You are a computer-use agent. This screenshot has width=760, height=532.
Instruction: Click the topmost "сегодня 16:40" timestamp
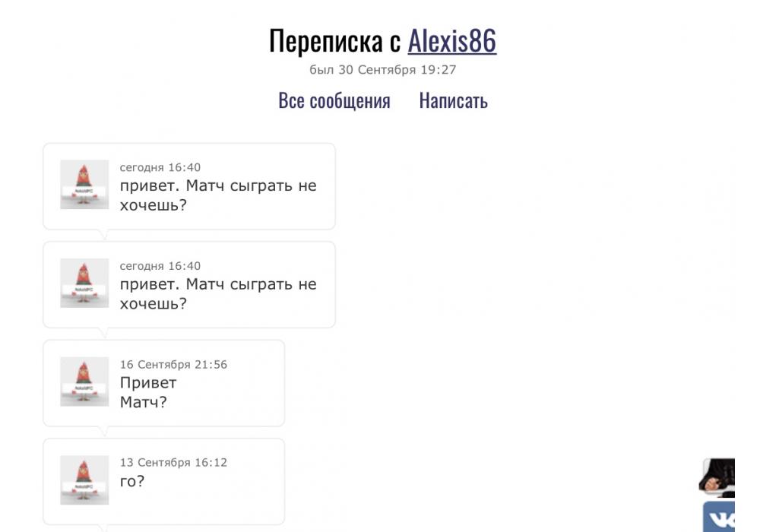[160, 168]
